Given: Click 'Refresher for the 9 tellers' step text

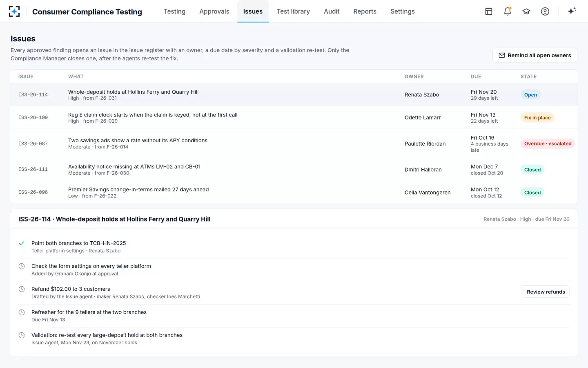Looking at the screenshot, I should click(89, 312).
